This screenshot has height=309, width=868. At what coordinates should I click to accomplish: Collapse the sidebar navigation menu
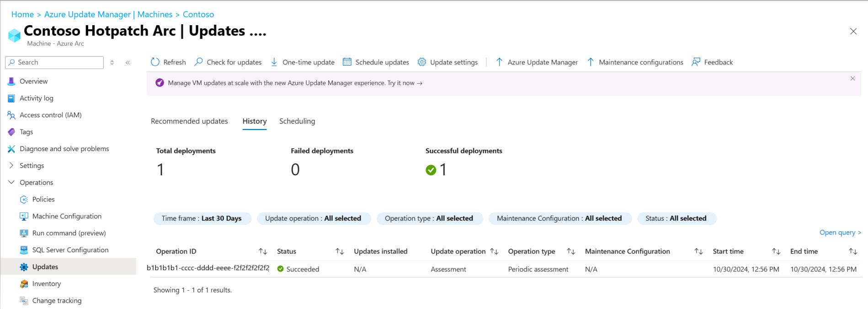coord(128,63)
